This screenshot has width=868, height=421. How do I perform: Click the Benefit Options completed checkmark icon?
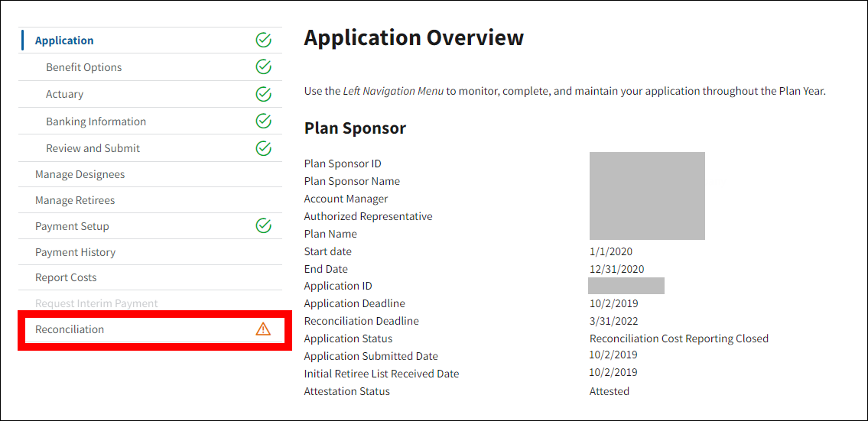pos(263,67)
